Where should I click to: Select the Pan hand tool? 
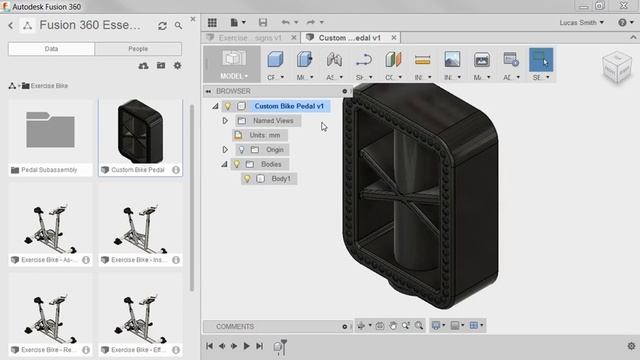pyautogui.click(x=393, y=325)
